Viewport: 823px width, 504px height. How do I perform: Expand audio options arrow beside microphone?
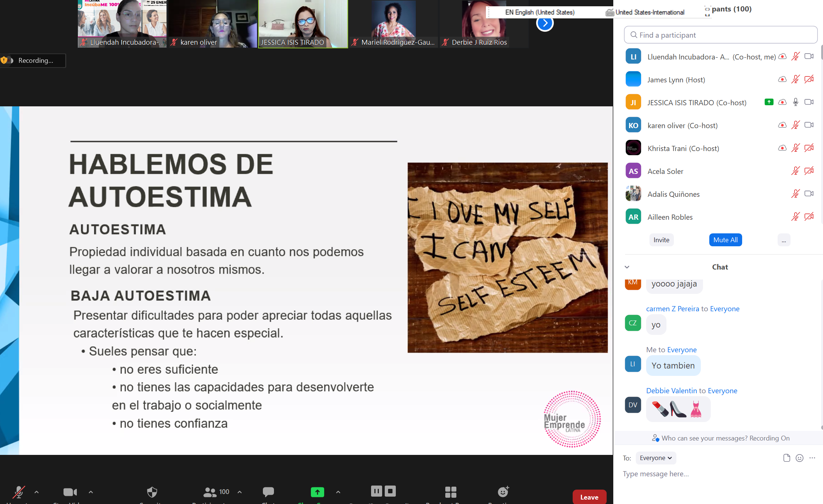(37, 492)
